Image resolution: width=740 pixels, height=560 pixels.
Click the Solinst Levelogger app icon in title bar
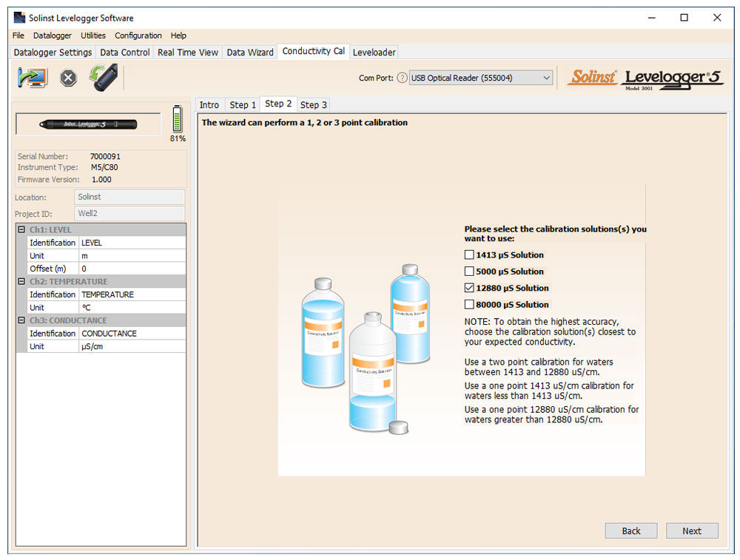pyautogui.click(x=19, y=18)
